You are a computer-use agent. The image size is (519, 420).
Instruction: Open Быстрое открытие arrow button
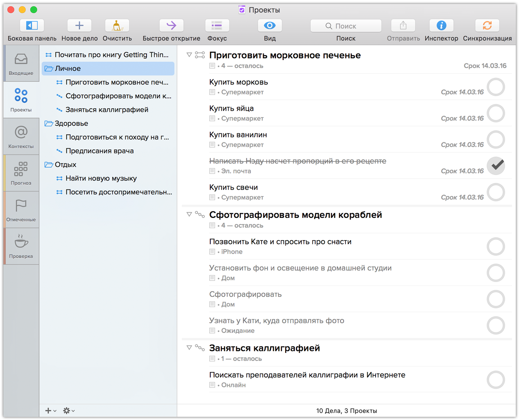[171, 26]
